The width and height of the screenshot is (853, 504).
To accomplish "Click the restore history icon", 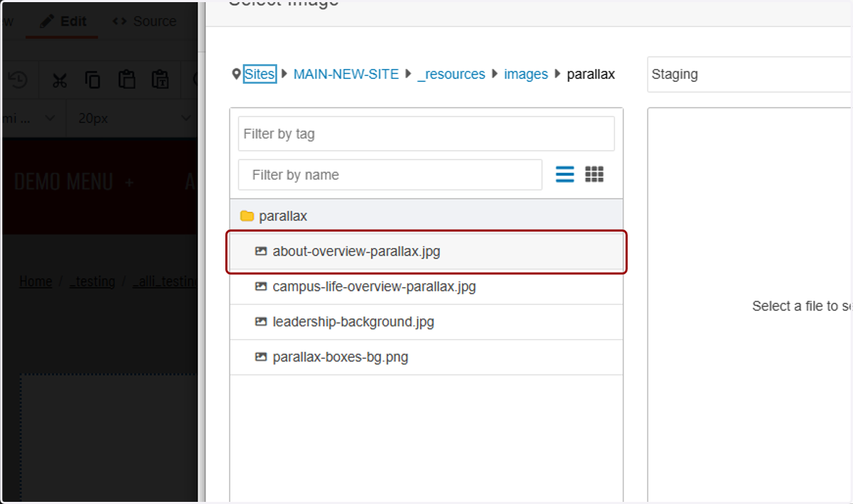I will (18, 80).
